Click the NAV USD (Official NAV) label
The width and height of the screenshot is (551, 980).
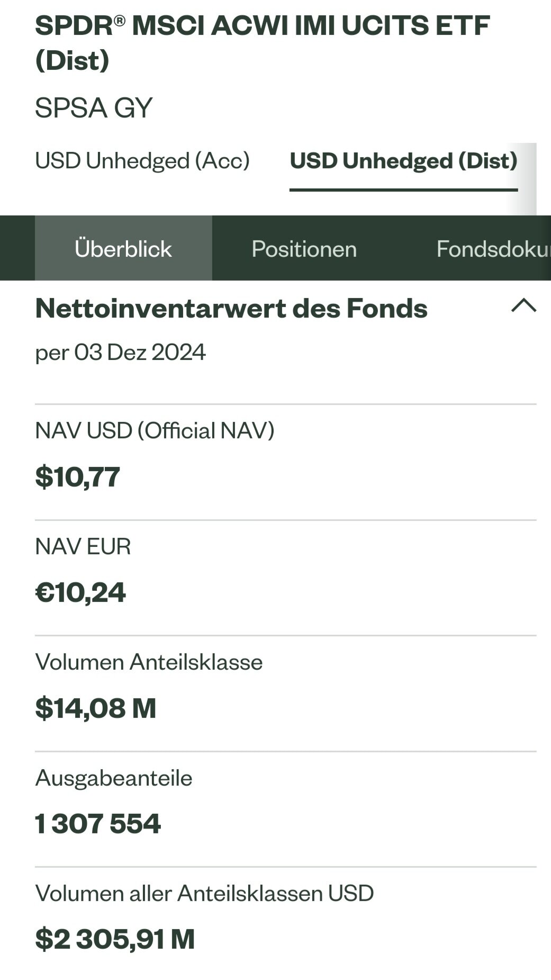point(155,430)
